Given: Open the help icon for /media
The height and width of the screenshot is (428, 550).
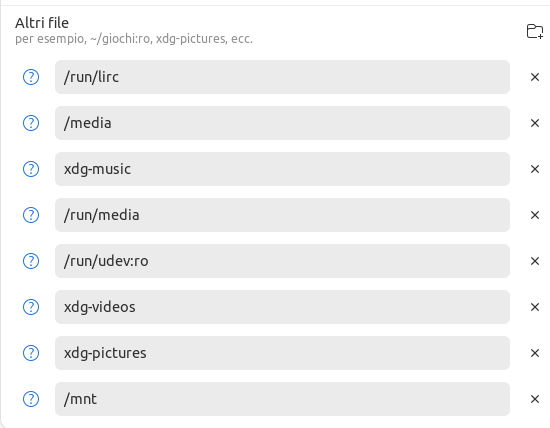Looking at the screenshot, I should click(x=31, y=123).
